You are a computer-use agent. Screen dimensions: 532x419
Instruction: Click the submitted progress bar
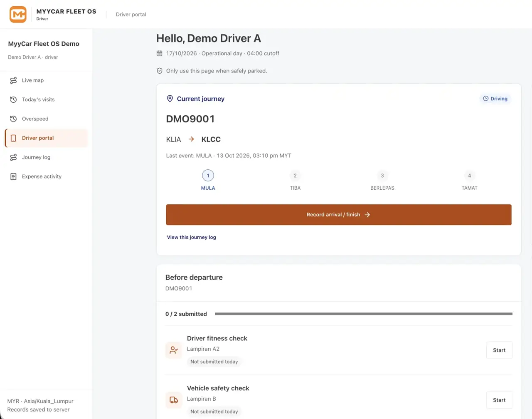point(364,314)
